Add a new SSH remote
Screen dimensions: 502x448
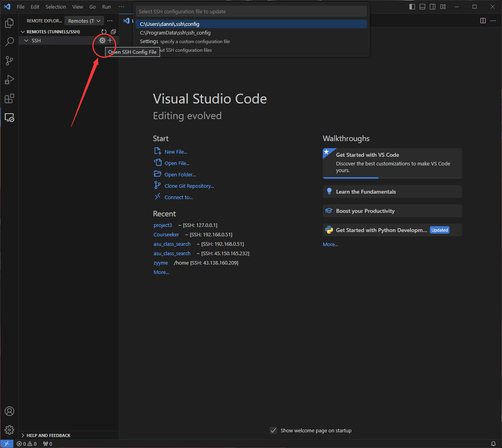pyautogui.click(x=110, y=40)
